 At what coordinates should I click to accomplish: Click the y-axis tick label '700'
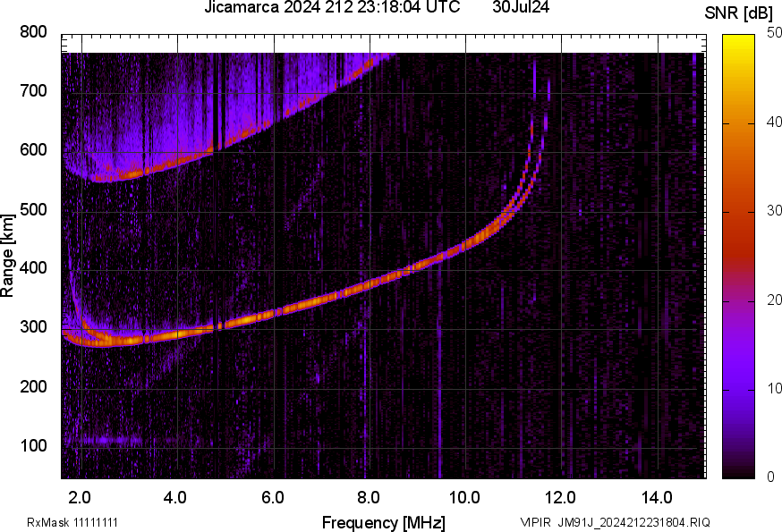33,90
